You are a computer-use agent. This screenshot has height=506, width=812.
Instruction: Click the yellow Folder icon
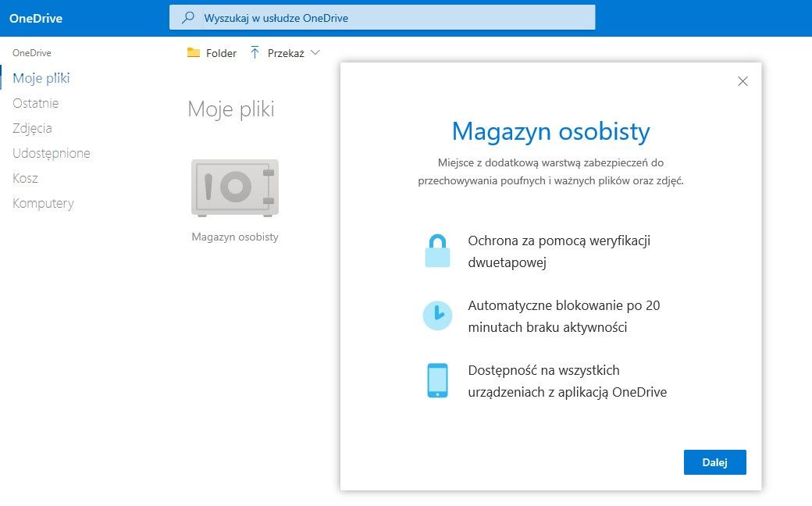click(193, 52)
